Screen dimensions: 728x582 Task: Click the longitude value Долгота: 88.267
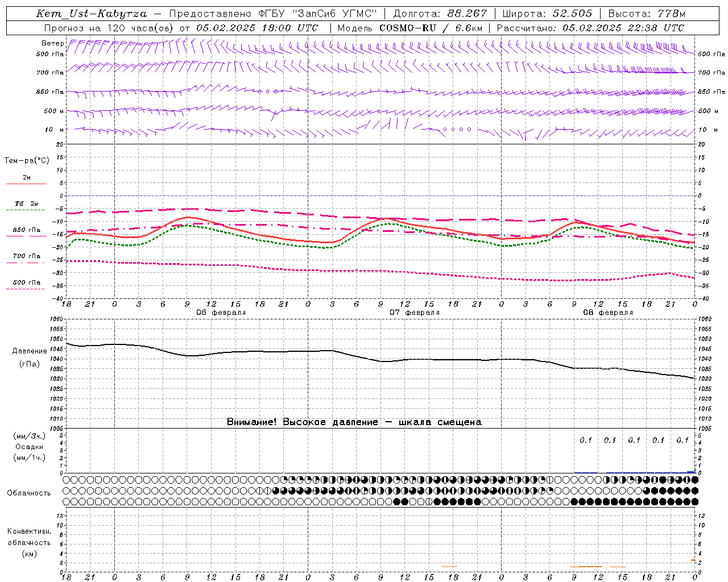pos(440,14)
